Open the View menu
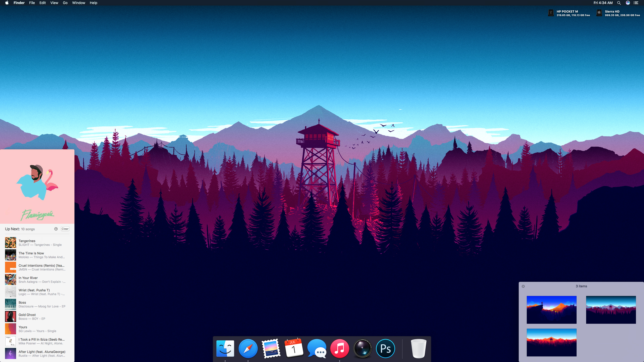This screenshot has width=644, height=362. 54,3
